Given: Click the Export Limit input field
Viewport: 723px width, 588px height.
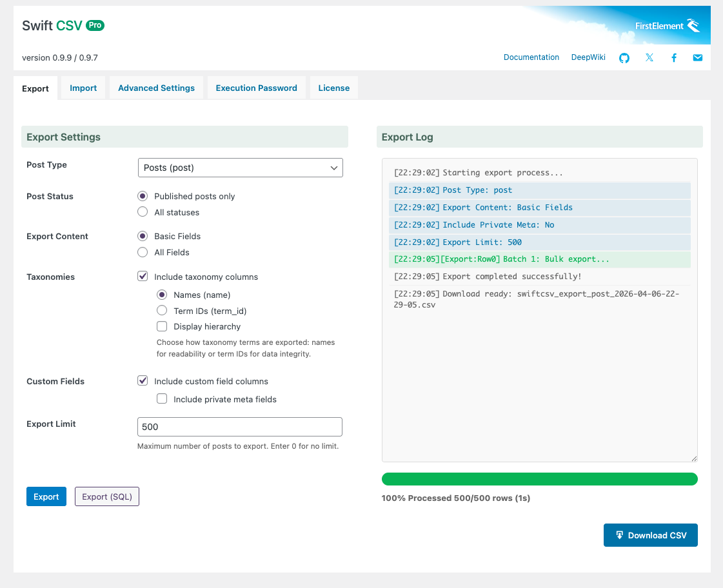Looking at the screenshot, I should click(239, 427).
